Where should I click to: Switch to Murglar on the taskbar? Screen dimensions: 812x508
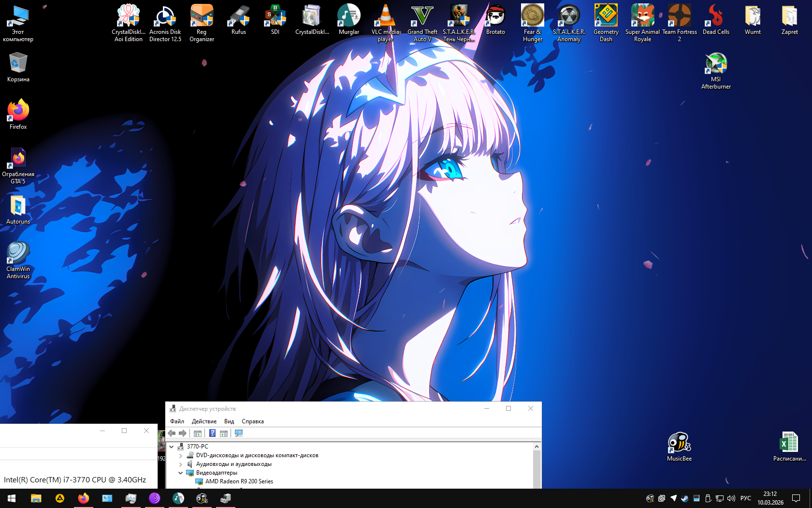tap(178, 498)
